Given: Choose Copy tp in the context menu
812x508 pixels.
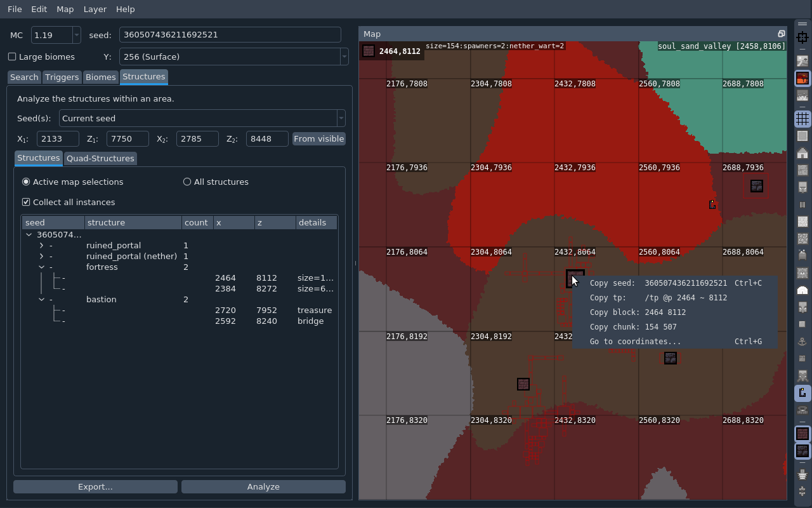Looking at the screenshot, I should coord(675,298).
